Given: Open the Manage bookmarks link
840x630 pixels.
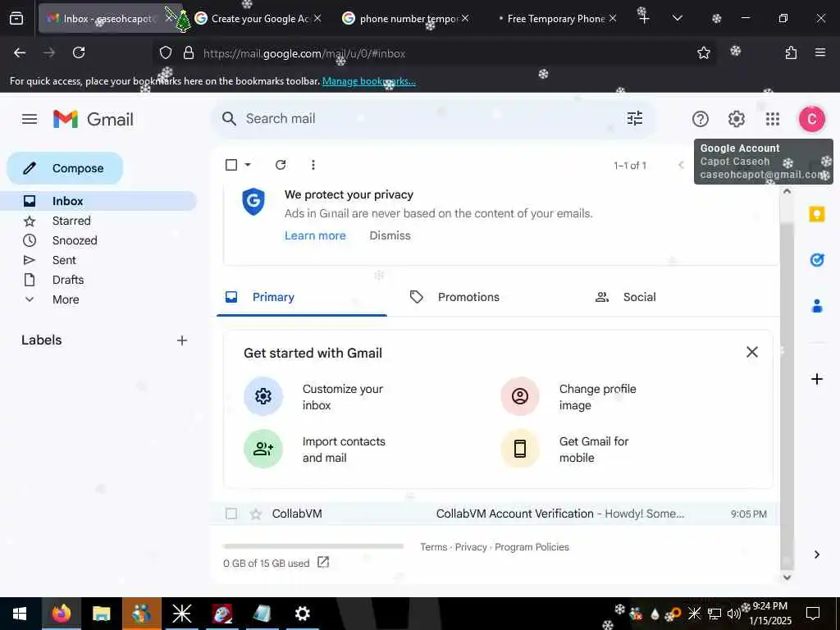Looking at the screenshot, I should pos(368,81).
